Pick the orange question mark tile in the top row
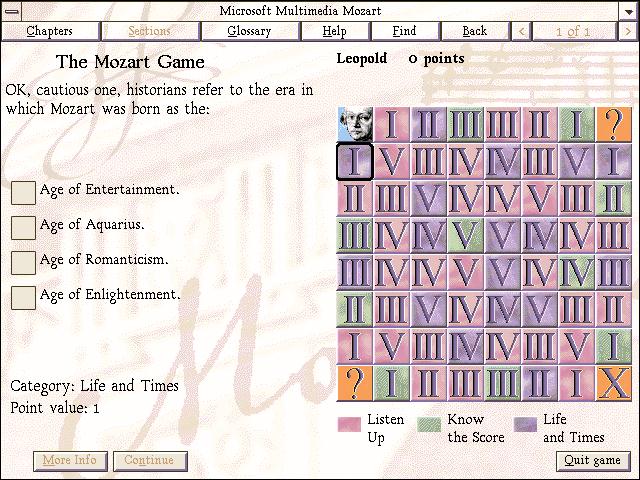The height and width of the screenshot is (480, 640). [613, 124]
